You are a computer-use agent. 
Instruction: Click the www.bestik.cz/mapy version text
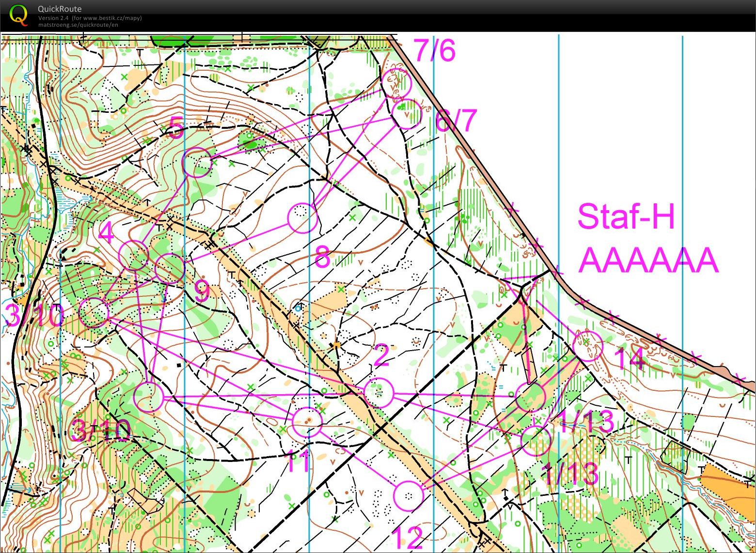click(x=90, y=18)
